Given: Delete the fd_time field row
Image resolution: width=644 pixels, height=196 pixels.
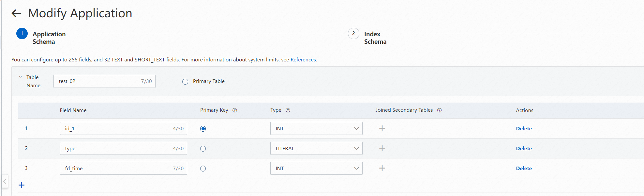Looking at the screenshot, I should tap(524, 169).
